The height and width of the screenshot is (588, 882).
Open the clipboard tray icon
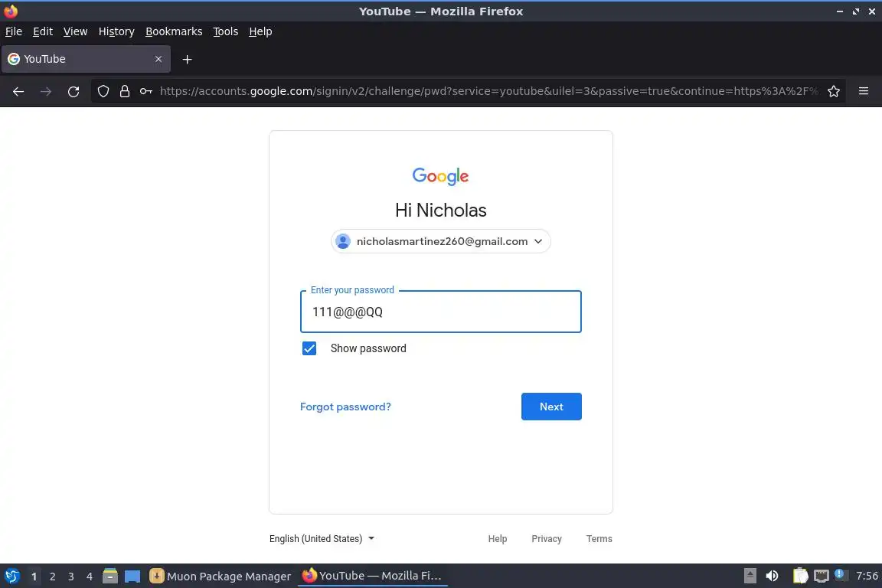800,576
